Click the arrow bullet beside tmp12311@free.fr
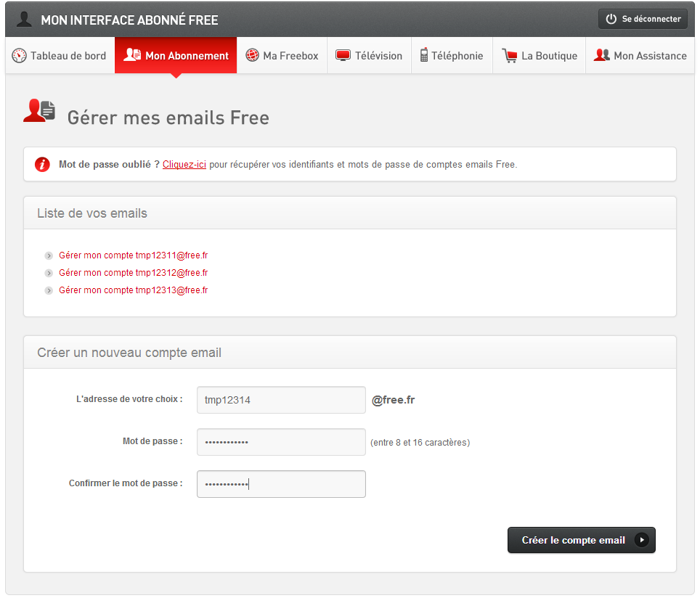Viewport: 700px width, 598px height. 49,255
